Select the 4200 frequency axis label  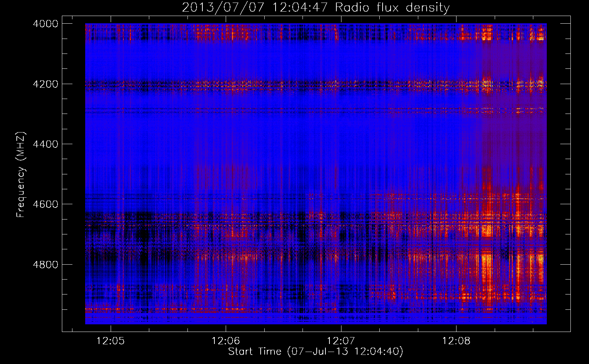click(x=46, y=84)
